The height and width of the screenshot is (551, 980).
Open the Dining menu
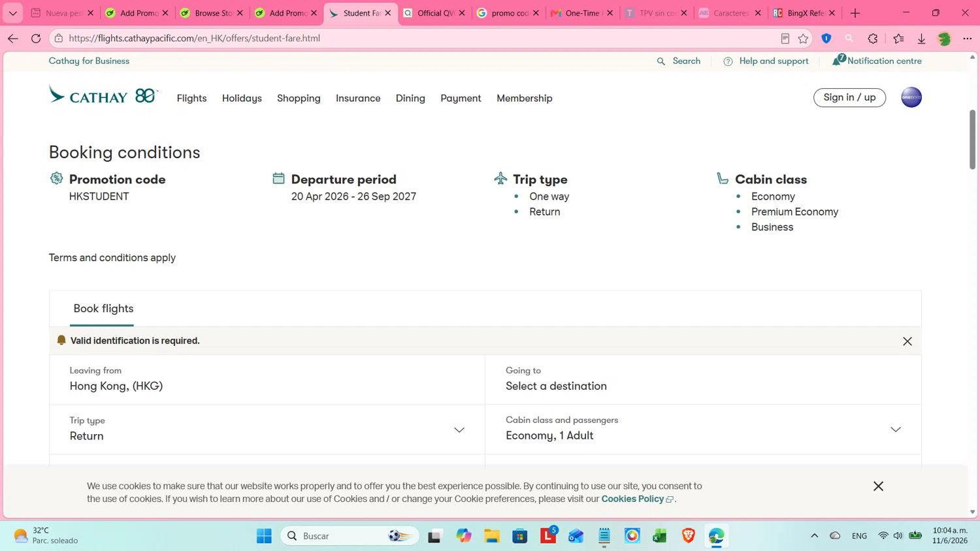[x=410, y=98]
